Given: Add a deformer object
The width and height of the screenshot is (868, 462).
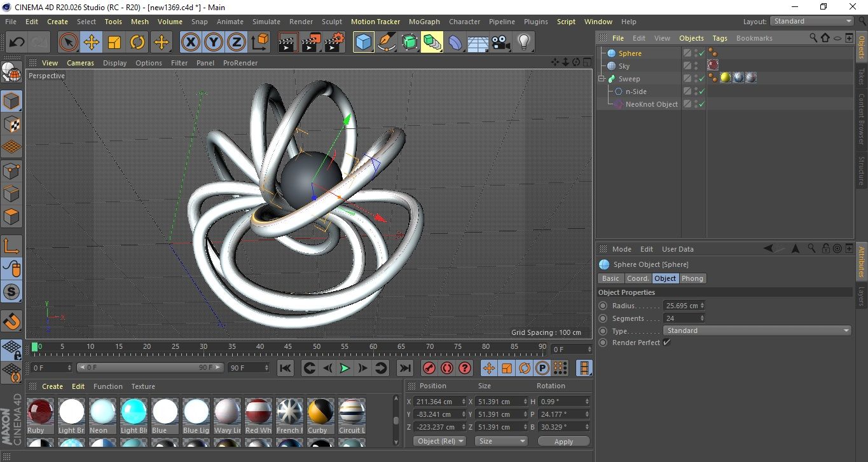Looking at the screenshot, I should click(x=455, y=43).
